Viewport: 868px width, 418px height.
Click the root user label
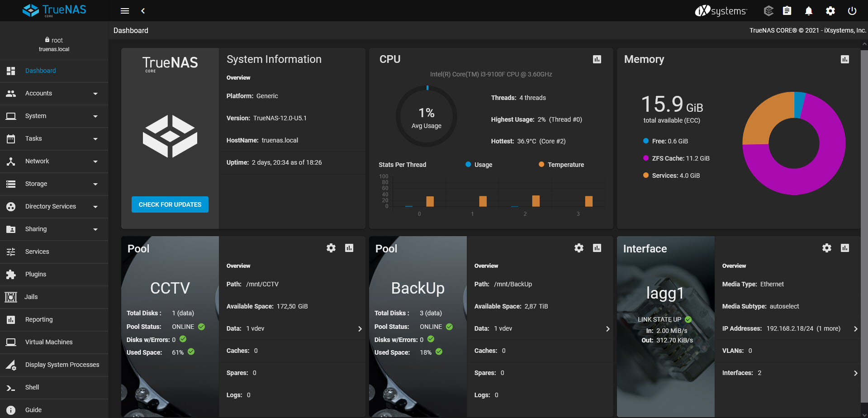coord(54,40)
